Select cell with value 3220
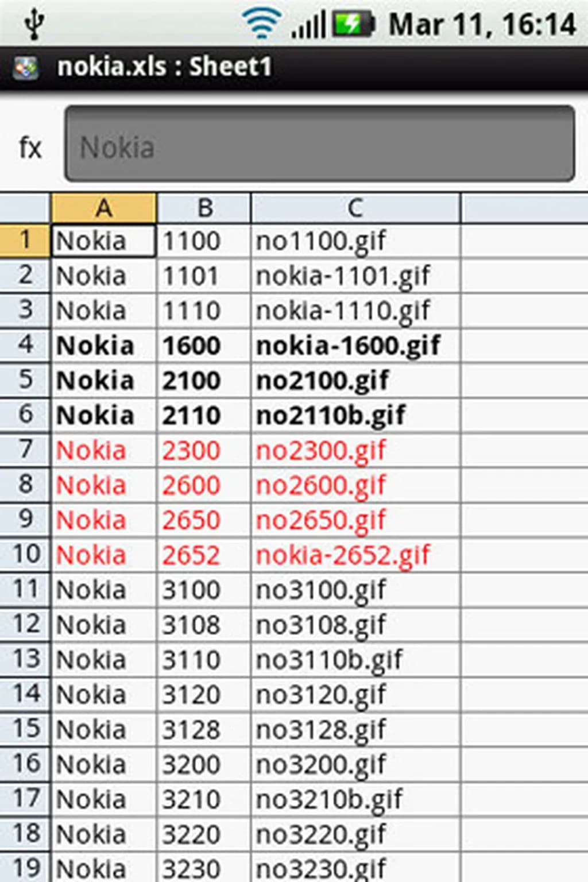The width and height of the screenshot is (588, 882). pyautogui.click(x=204, y=834)
